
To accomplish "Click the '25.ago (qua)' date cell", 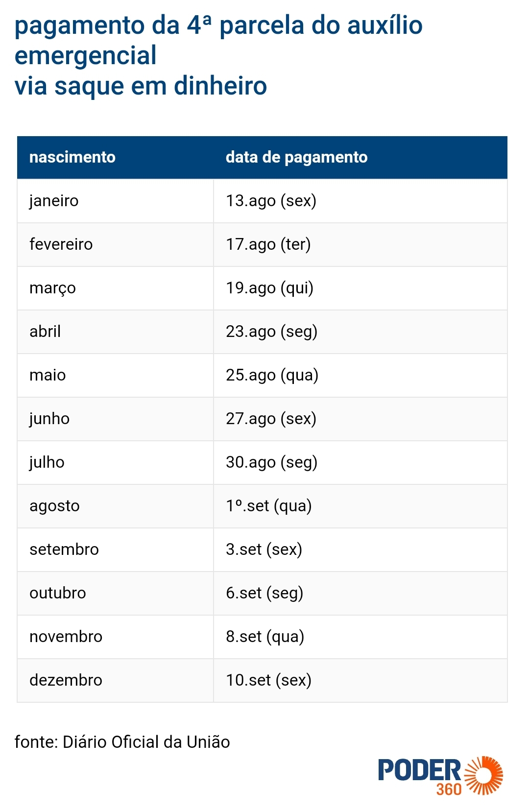I will pos(361,375).
